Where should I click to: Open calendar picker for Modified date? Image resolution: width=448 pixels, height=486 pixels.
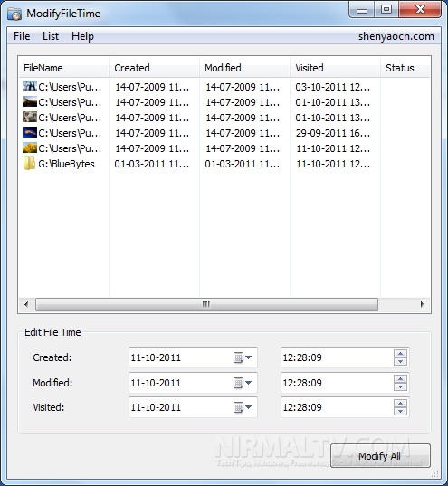click(243, 383)
